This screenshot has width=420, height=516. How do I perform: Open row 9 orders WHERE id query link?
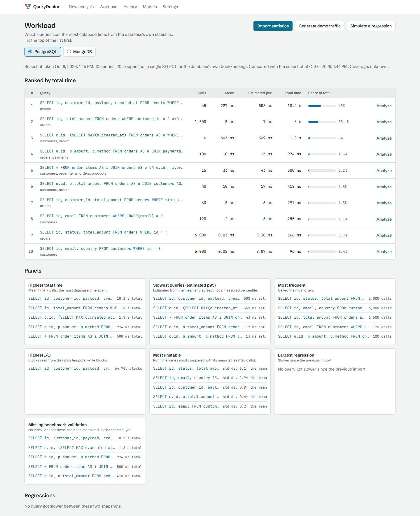(104, 232)
